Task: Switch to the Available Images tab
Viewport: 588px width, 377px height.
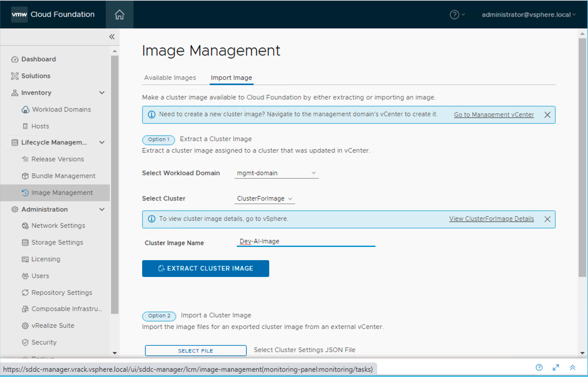Action: click(170, 77)
